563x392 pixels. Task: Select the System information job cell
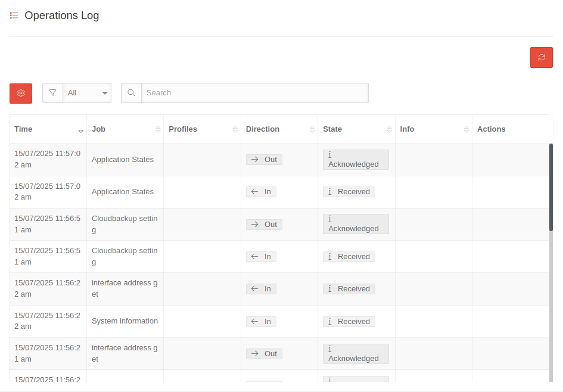pyautogui.click(x=125, y=321)
